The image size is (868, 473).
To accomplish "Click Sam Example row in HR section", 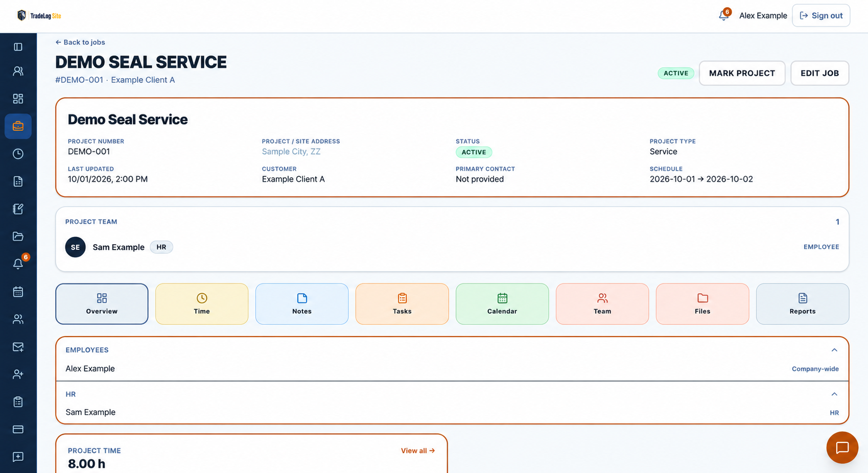I will [x=452, y=412].
